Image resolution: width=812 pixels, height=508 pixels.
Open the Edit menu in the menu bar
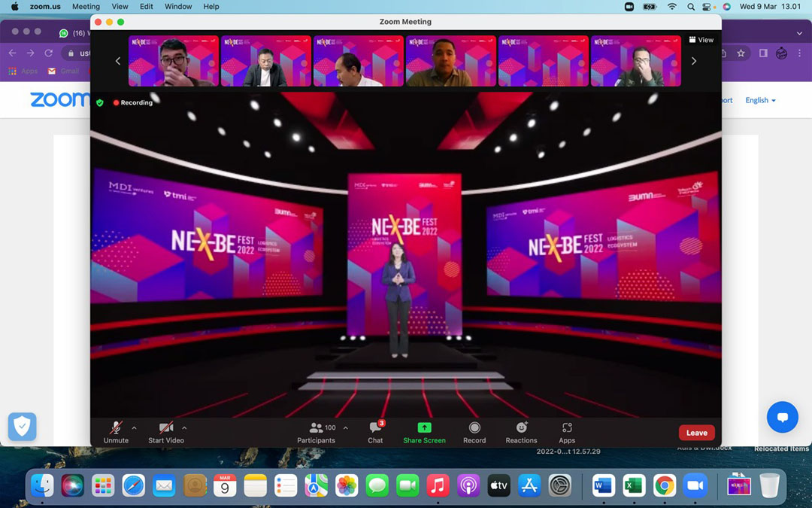147,7
